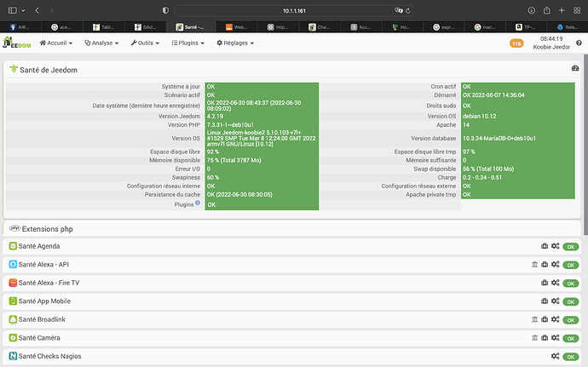Click the Charge value 0.2 - 0.34 - 0.51
Image resolution: width=588 pixels, height=367 pixels.
(482, 177)
